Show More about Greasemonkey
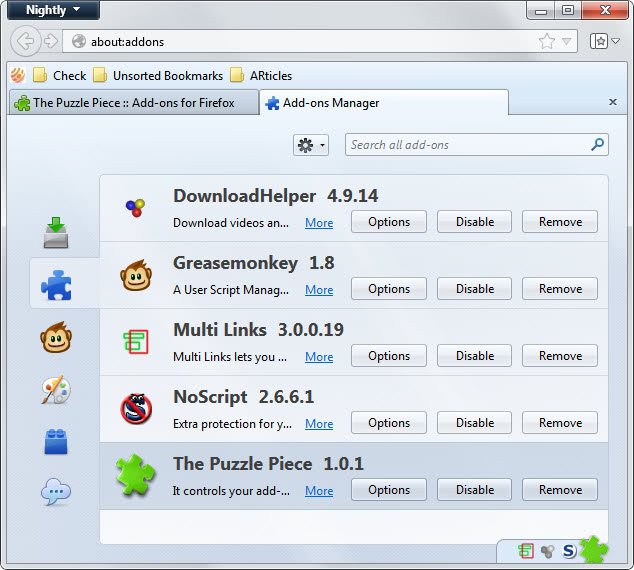Screen dimensions: 634x570 [x=319, y=290]
